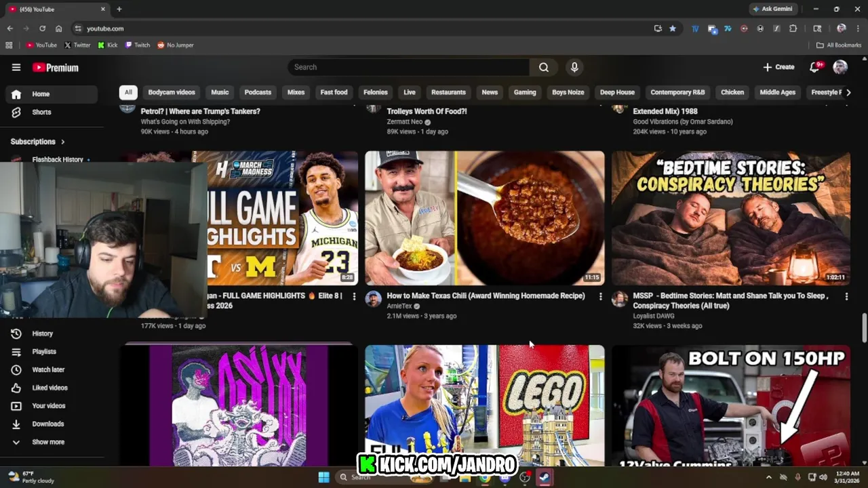This screenshot has width=868, height=488.
Task: Select the Bodycam videos chip
Action: 172,92
